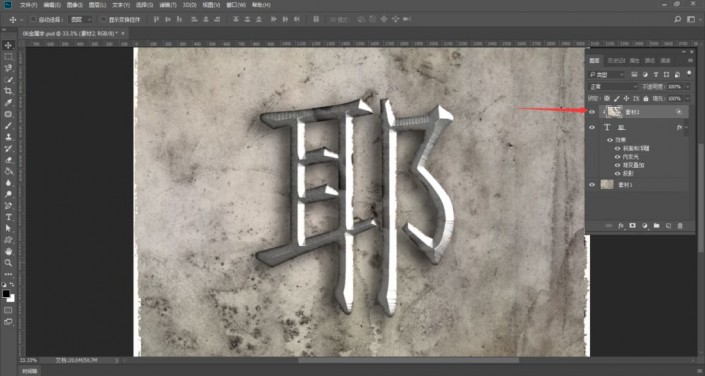Select the Move tool in the toolbox
Screen dimensions: 705x376
point(8,45)
